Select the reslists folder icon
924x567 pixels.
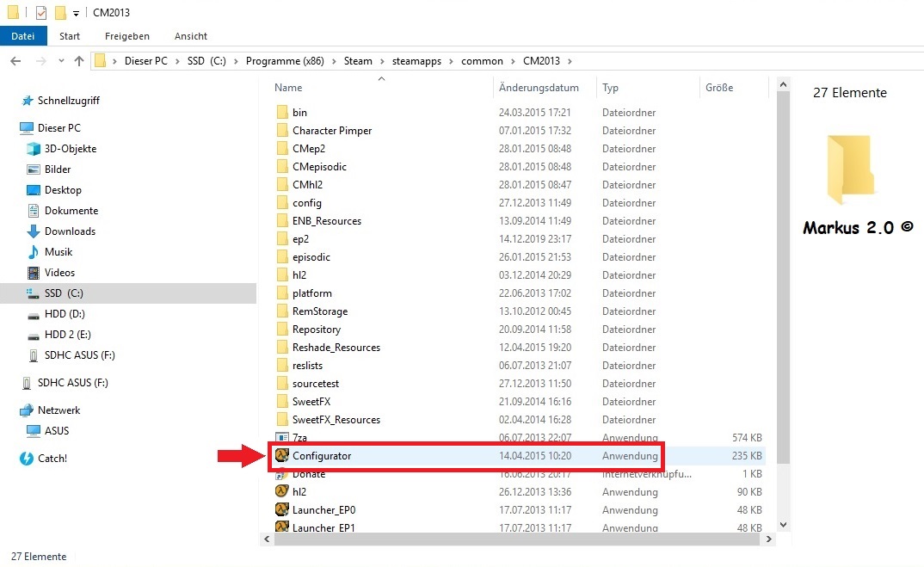(x=282, y=366)
